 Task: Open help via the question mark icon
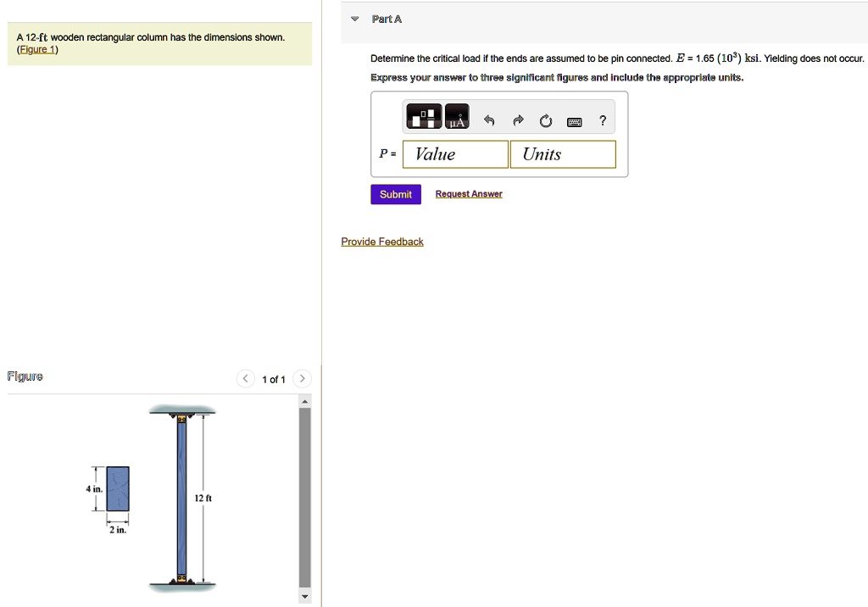coord(602,120)
